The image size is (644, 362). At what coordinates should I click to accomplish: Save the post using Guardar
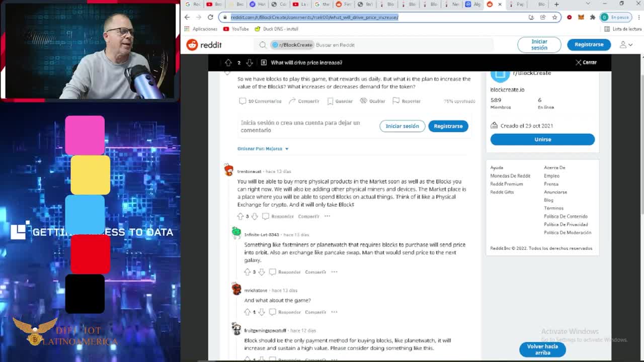click(340, 101)
